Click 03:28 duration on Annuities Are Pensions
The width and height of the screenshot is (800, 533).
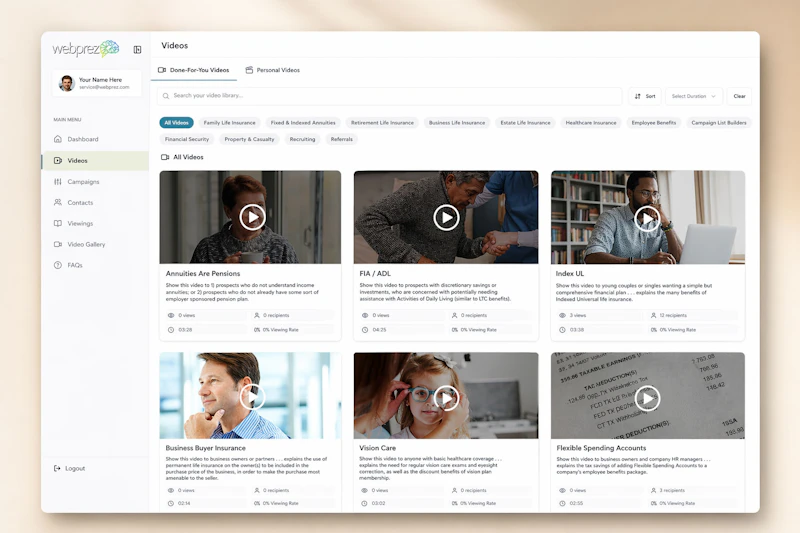pos(180,330)
